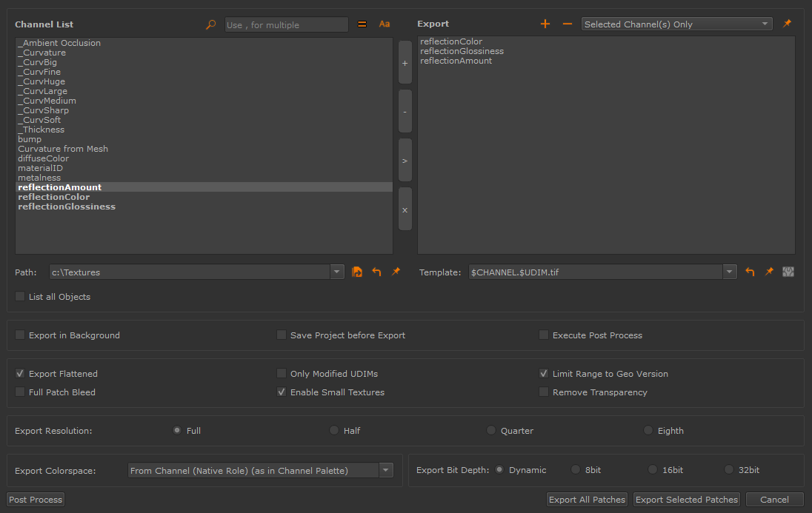The width and height of the screenshot is (812, 513).
Task: Click in the channel search filter field
Action: (x=285, y=25)
